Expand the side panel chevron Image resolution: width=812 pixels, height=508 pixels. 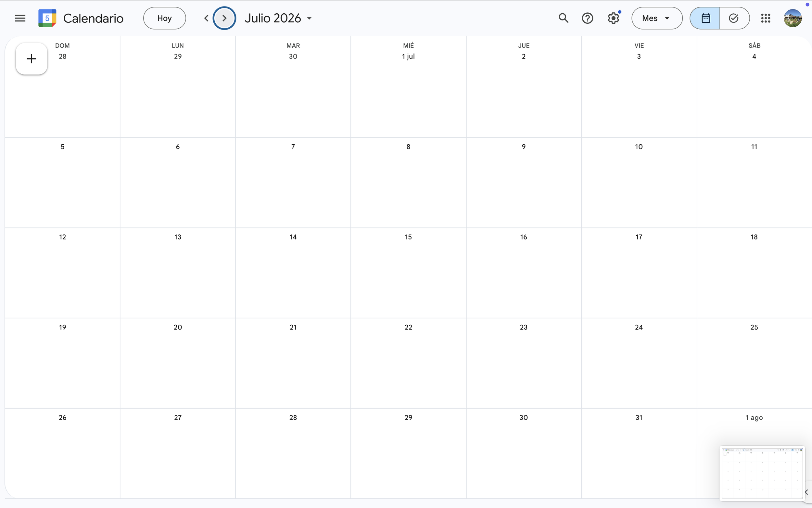[x=806, y=492]
